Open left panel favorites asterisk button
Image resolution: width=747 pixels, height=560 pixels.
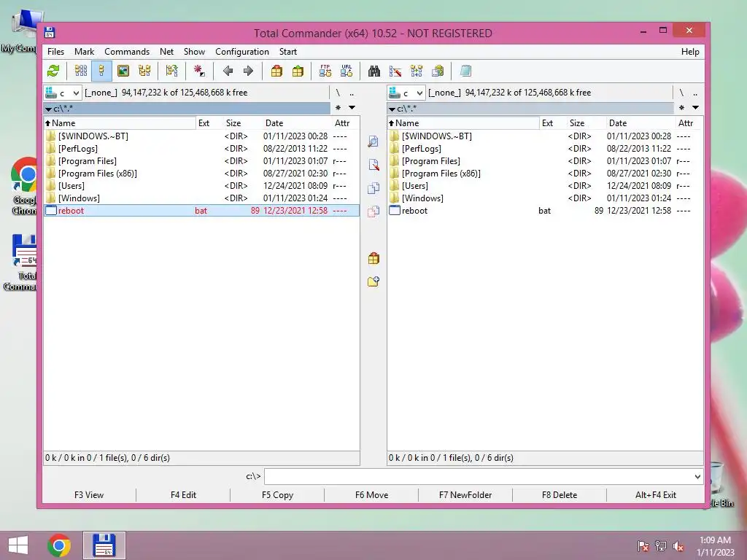point(338,108)
